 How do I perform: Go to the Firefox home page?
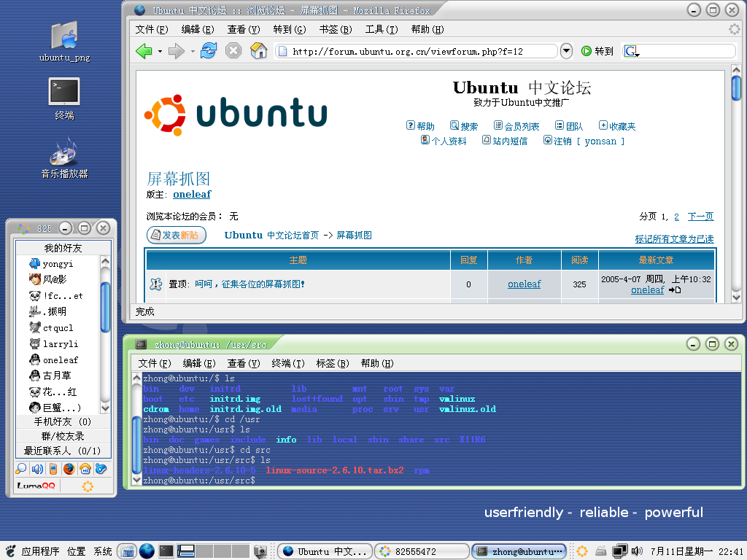coord(259,50)
